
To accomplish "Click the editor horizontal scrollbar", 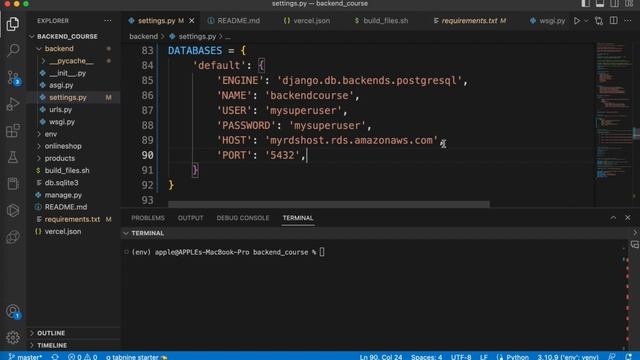I will 329,204.
